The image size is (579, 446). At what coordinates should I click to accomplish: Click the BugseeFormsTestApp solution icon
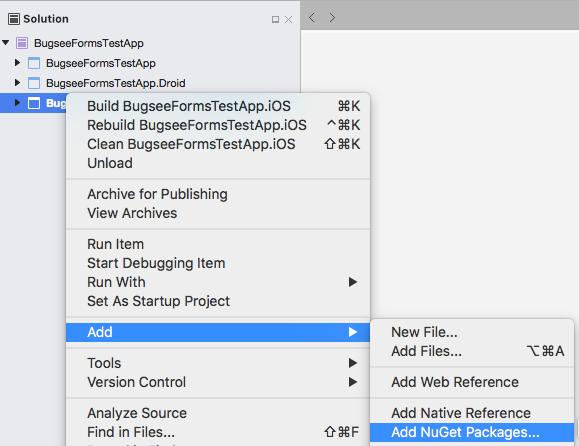[x=22, y=43]
